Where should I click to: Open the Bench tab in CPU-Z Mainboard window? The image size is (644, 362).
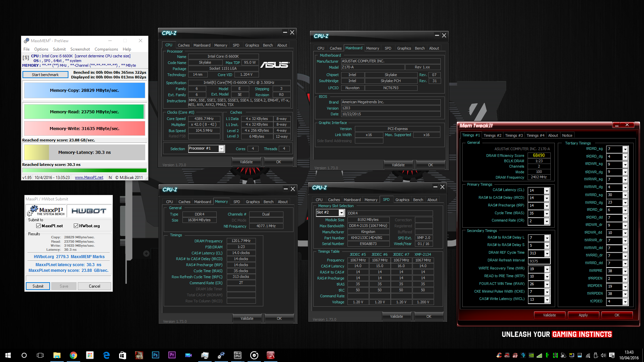pos(420,48)
